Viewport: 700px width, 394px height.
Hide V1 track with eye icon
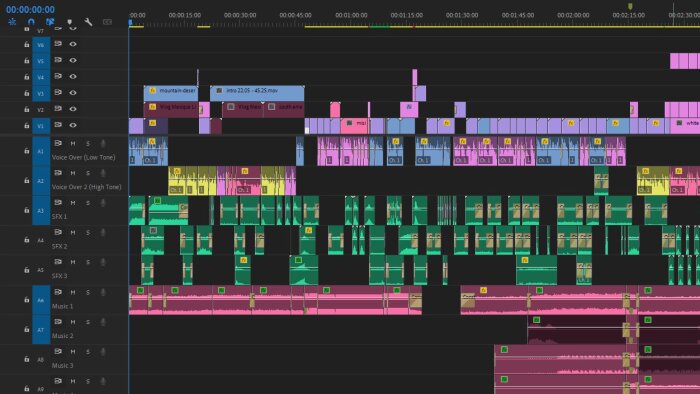click(x=73, y=125)
